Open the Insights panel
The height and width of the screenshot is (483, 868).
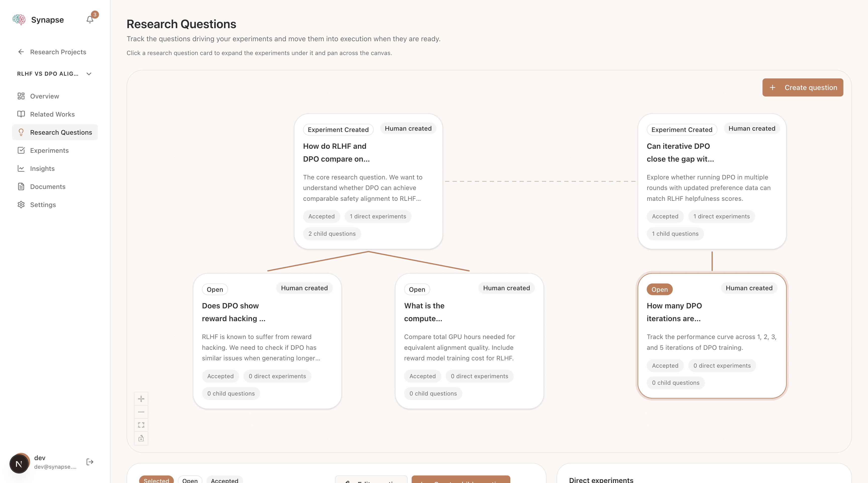pos(42,169)
